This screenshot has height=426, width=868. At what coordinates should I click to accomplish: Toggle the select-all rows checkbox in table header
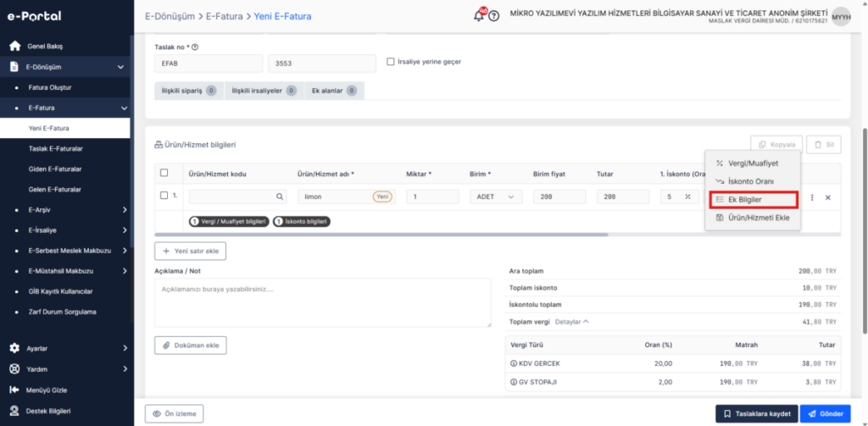tap(164, 173)
